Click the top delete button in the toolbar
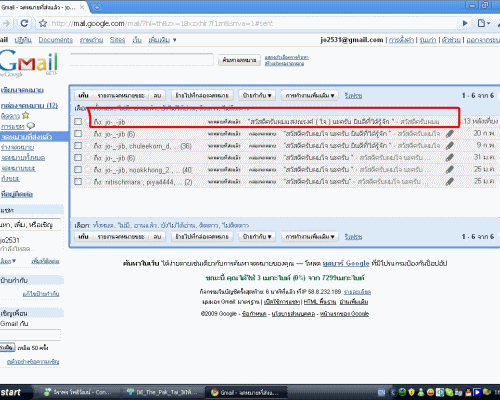Screen dimensions: 500x400 (157, 95)
